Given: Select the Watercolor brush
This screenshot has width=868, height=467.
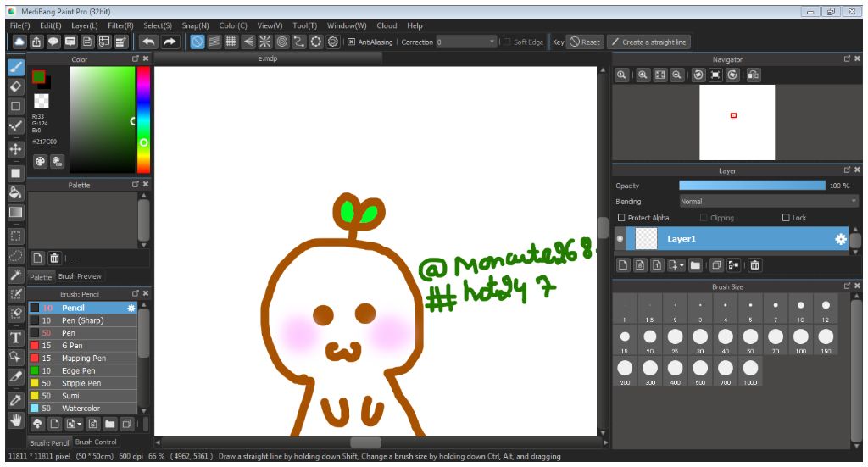Looking at the screenshot, I should click(x=82, y=409).
